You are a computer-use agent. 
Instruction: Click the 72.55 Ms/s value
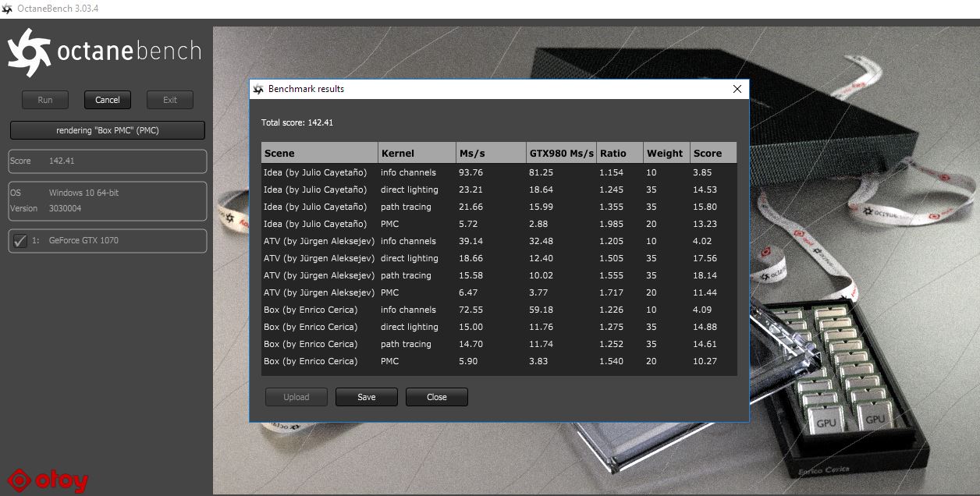[470, 310]
